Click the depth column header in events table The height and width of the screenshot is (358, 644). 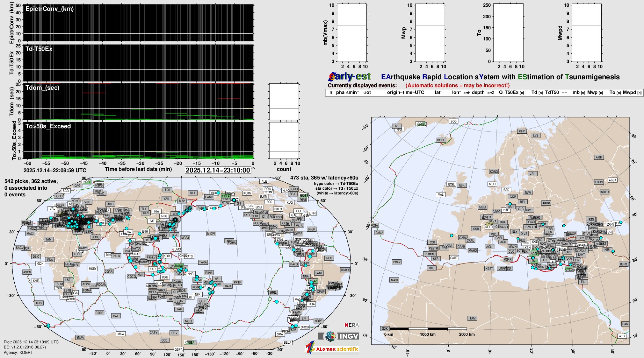click(x=478, y=93)
